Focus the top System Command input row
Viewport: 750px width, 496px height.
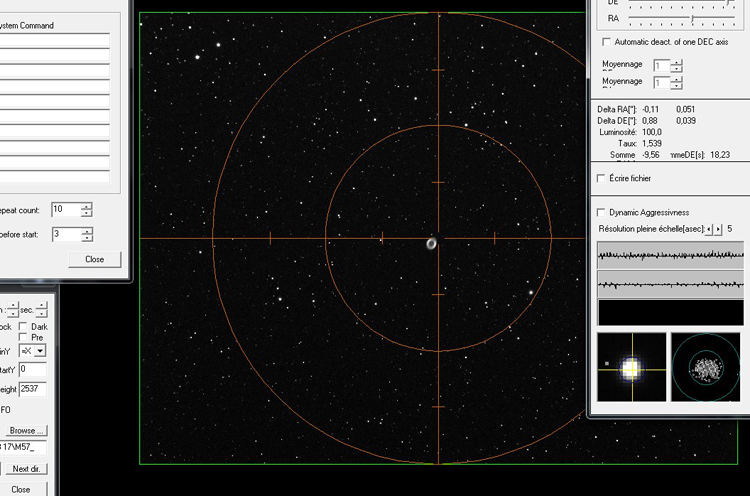(x=55, y=40)
